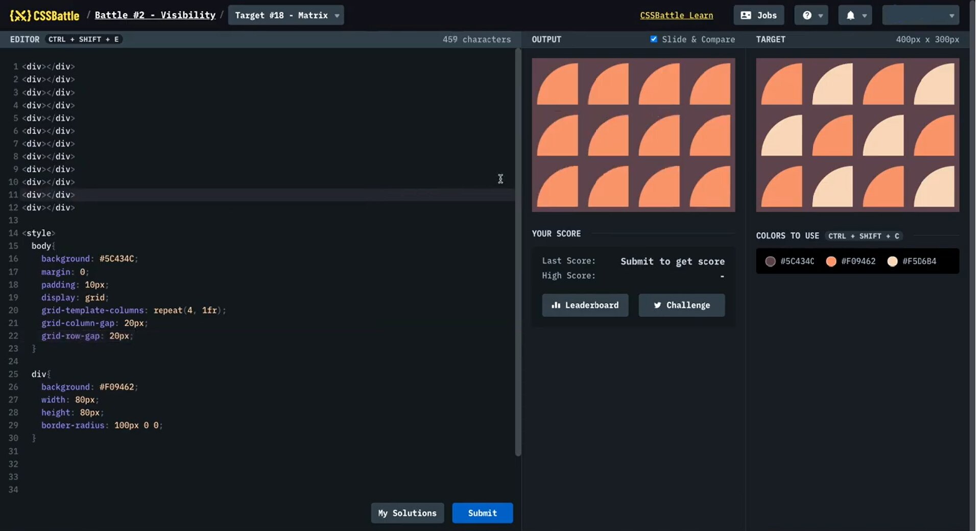Click the 'body{' selector line
Screen dimensions: 980x531
[43, 246]
